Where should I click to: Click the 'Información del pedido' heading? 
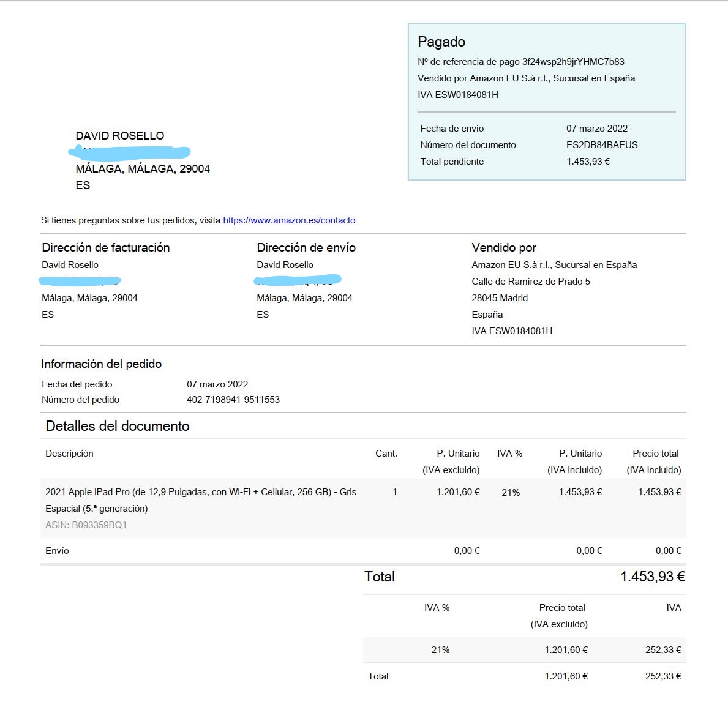click(x=101, y=364)
